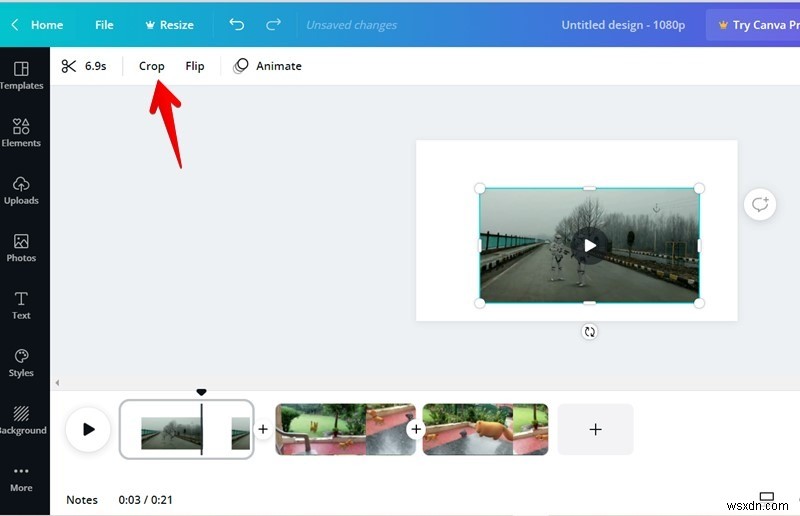This screenshot has width=800, height=516.
Task: Open the More sidebar options
Action: pyautogui.click(x=21, y=480)
